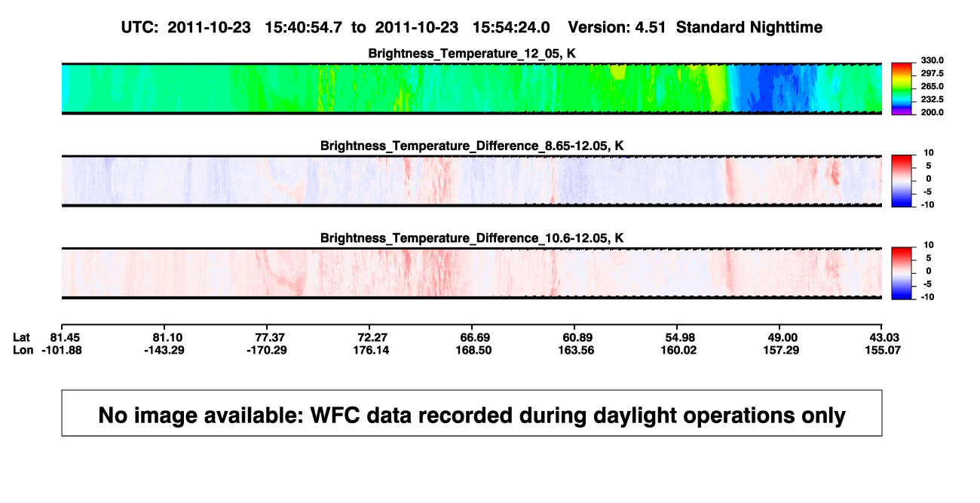
Task: Click longitude value -143.29
Action: pos(166,350)
